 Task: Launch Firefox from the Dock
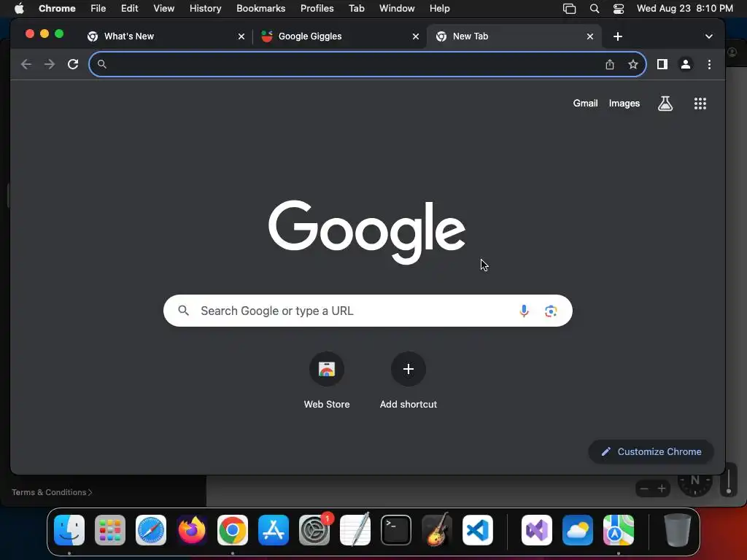(192, 530)
